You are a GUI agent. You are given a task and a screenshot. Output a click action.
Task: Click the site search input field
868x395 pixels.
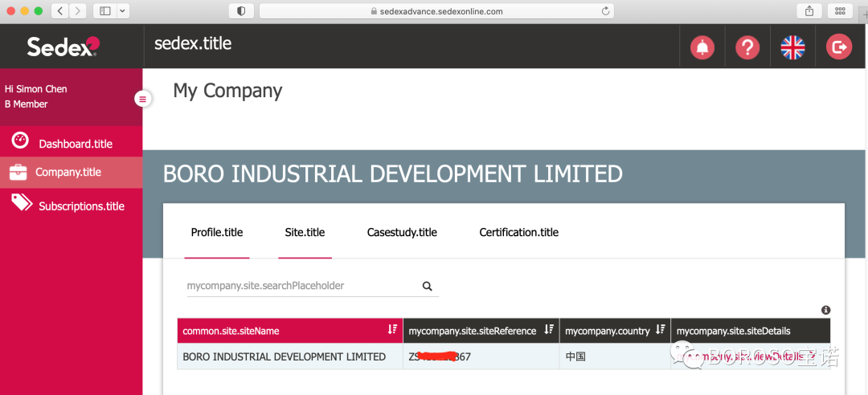[x=301, y=286]
